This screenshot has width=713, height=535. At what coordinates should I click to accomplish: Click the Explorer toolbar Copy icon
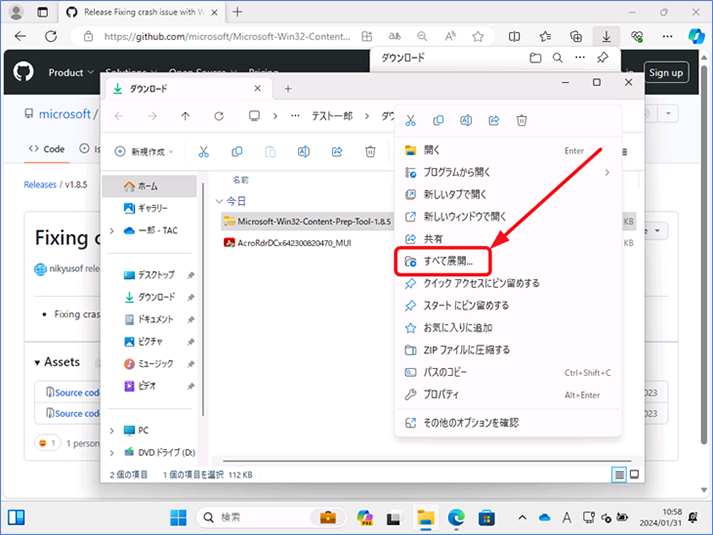pos(237,152)
